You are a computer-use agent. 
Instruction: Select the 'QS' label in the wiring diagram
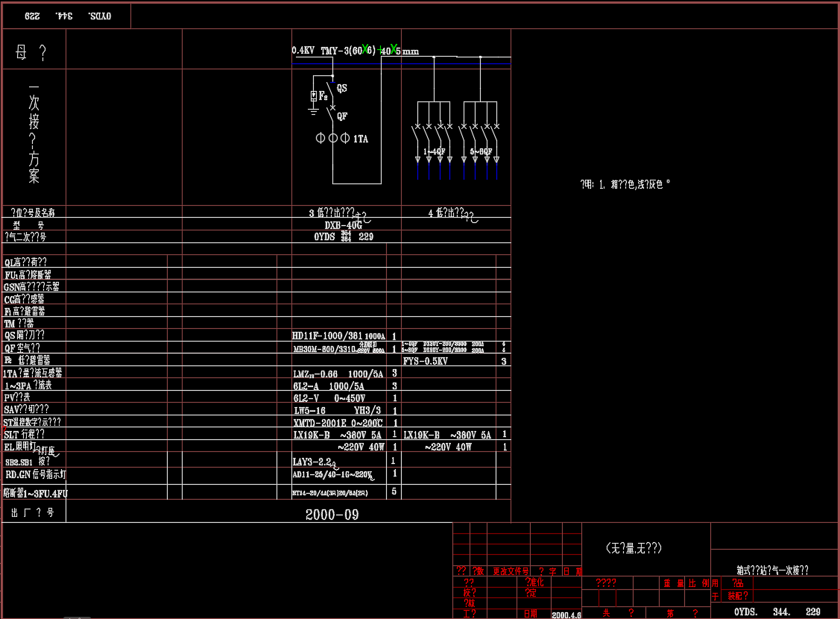342,88
